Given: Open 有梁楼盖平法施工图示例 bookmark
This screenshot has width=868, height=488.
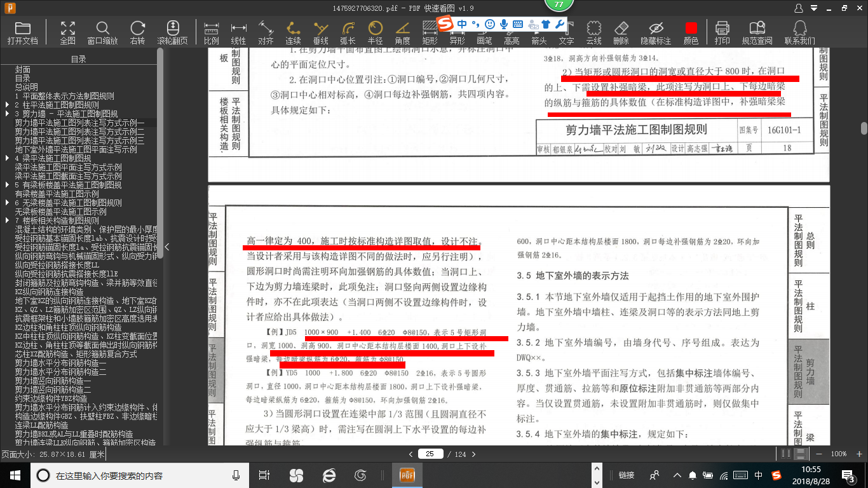Looking at the screenshot, I should click(57, 194).
